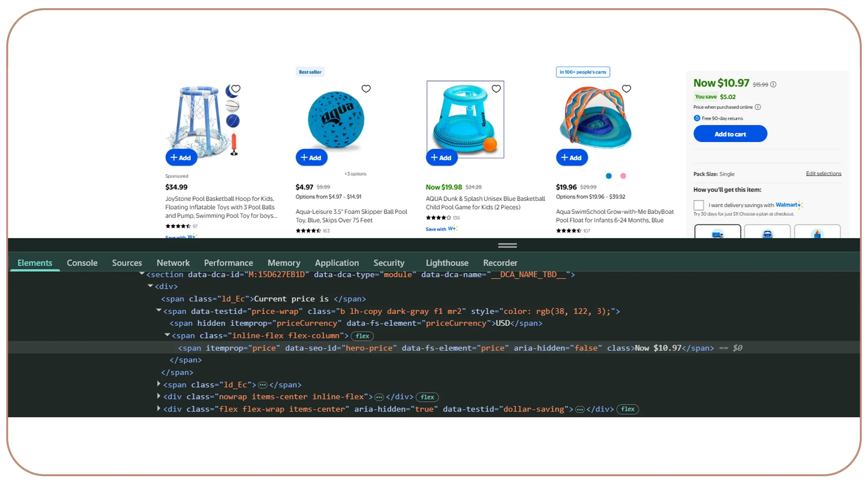Select the span itemprop price hero-price row
The height and width of the screenshot is (484, 868).
(434, 348)
